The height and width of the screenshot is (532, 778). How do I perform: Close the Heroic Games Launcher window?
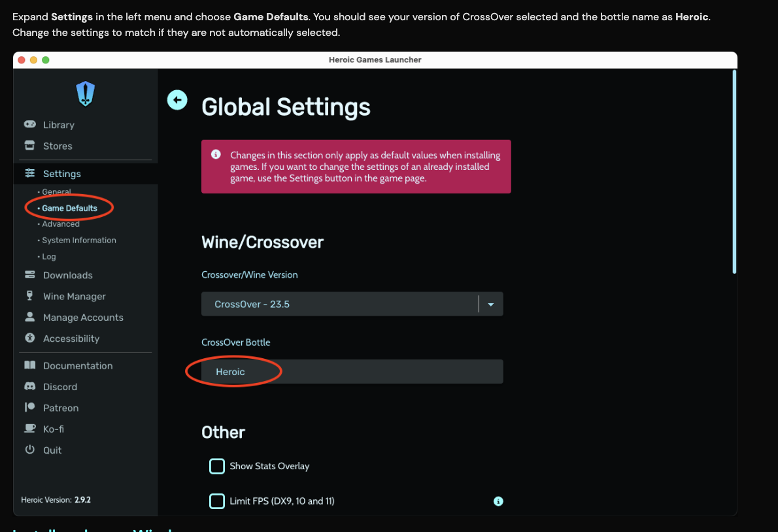(22, 60)
